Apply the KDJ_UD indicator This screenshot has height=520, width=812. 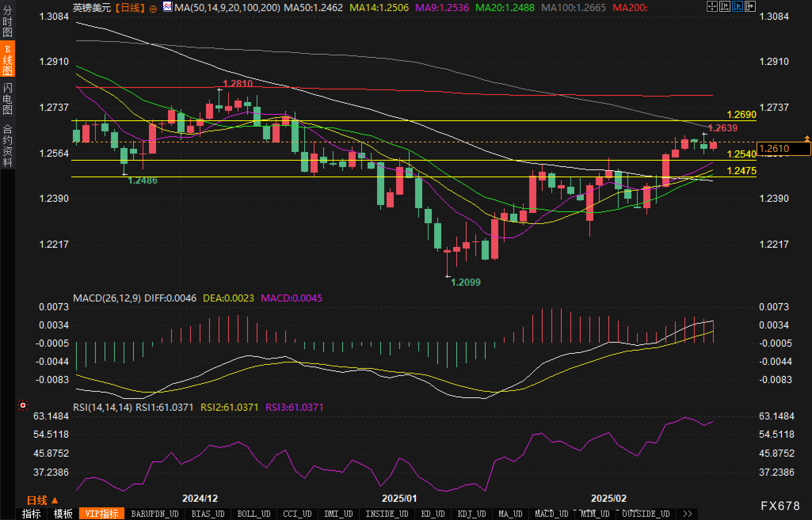tap(471, 514)
